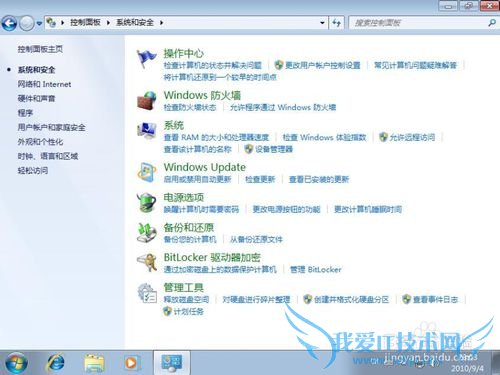The width and height of the screenshot is (500, 375).
Task: Click 释放磁盘空间 link
Action: (186, 299)
